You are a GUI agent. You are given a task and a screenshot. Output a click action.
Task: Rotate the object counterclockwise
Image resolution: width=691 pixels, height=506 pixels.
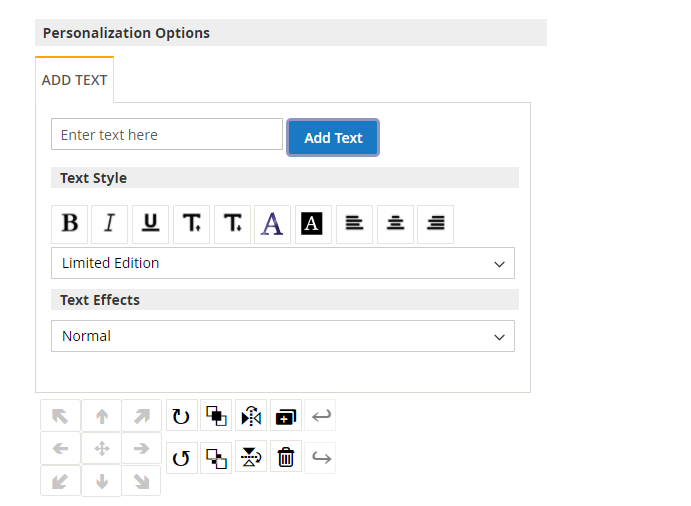pyautogui.click(x=181, y=458)
